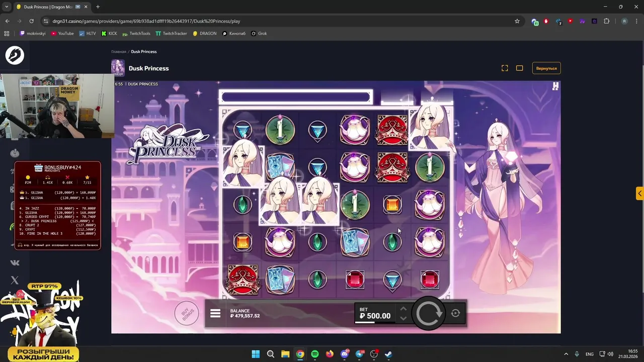Open the Windows Start menu
Screen dimensions: 644x362
[256, 354]
